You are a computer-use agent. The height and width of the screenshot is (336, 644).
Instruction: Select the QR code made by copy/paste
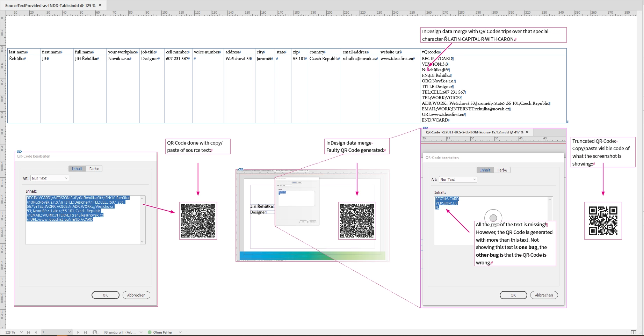[198, 221]
